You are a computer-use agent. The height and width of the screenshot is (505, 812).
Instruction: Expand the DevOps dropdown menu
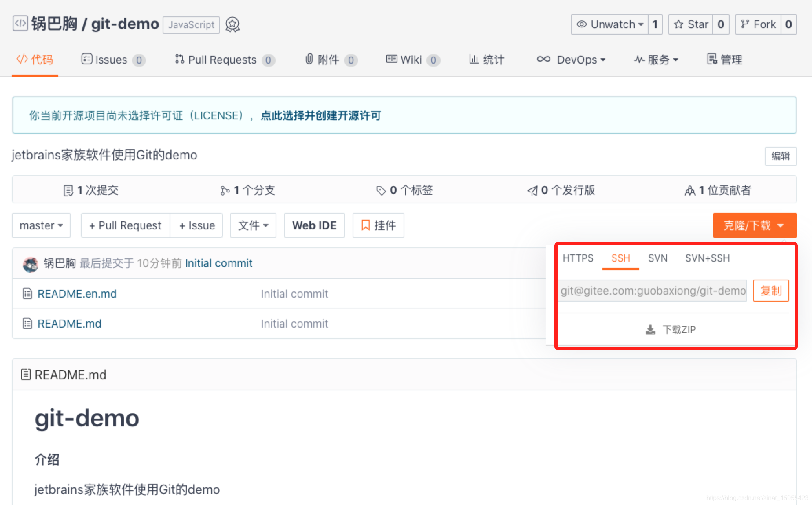(x=571, y=60)
